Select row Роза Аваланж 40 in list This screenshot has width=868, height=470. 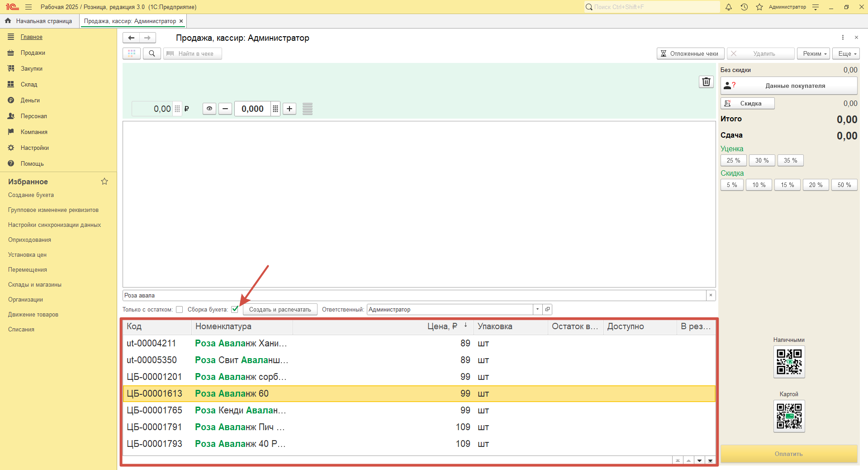(x=240, y=444)
